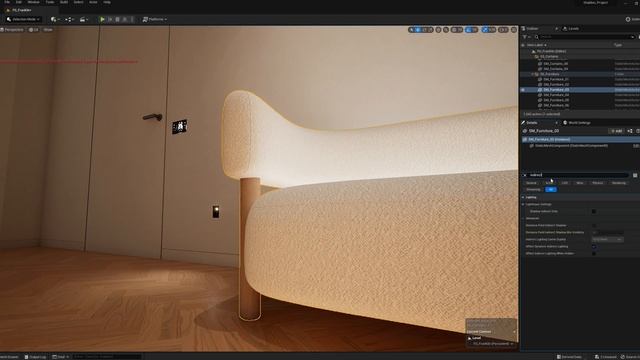Select the viewport translate tool icon

(x=418, y=30)
